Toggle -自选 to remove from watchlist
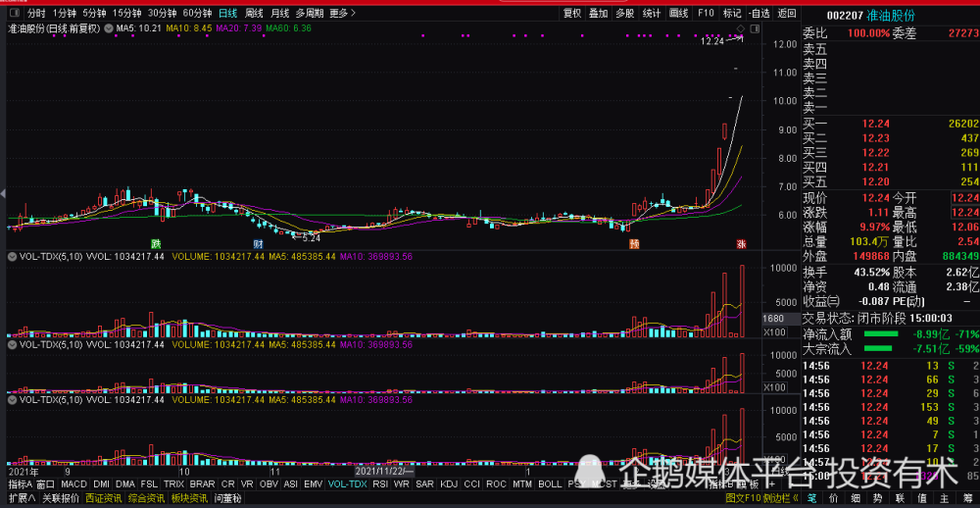 click(759, 13)
